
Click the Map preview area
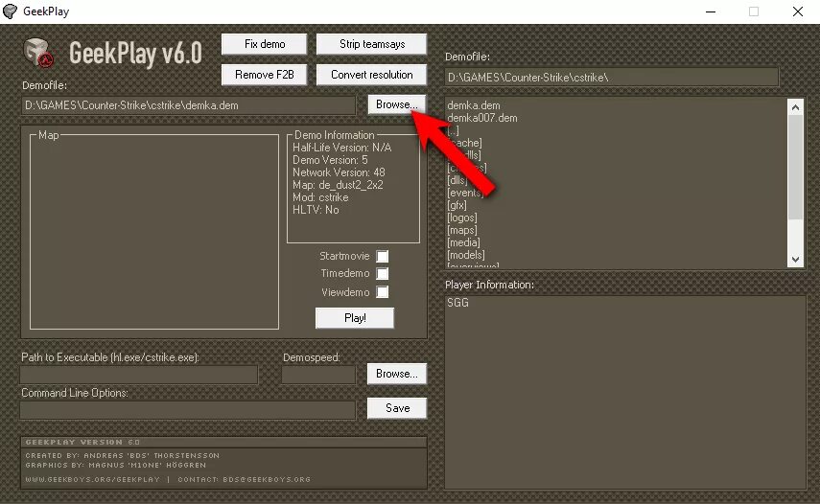[154, 232]
